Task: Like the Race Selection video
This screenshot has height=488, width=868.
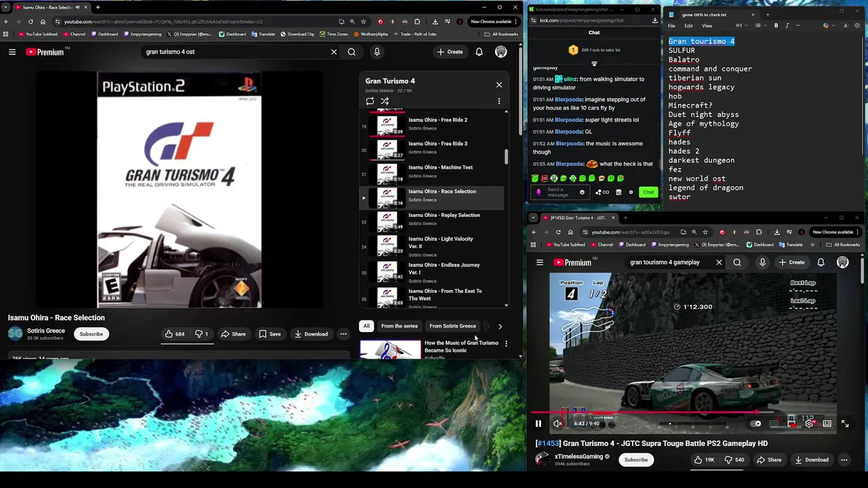Action: (175, 333)
